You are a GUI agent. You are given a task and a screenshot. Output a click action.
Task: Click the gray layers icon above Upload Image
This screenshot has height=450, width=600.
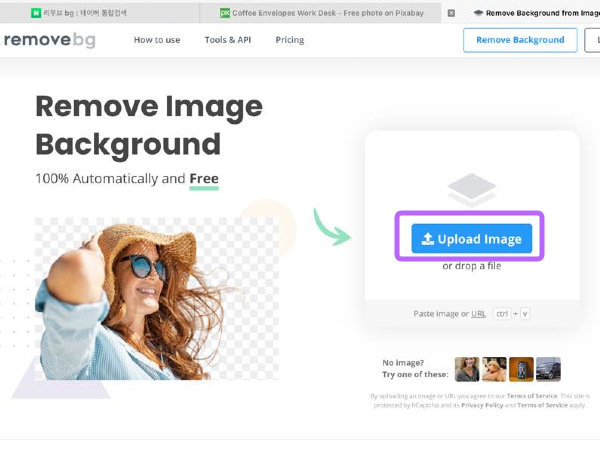click(x=472, y=190)
